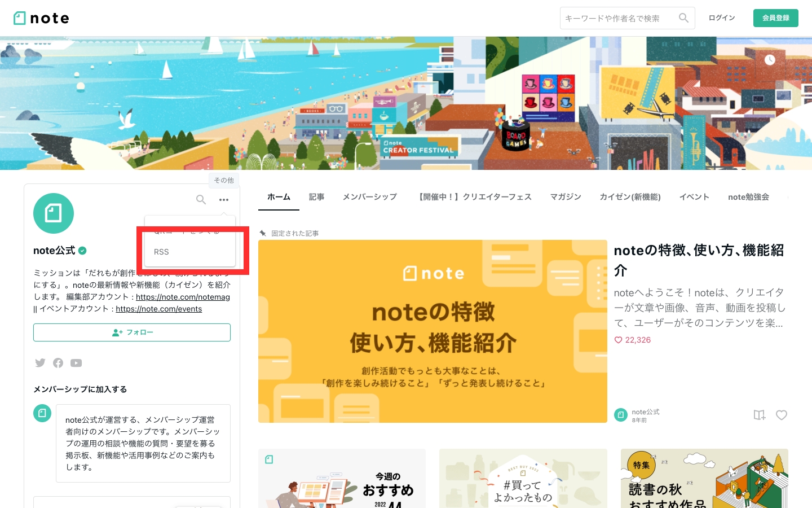The height and width of the screenshot is (508, 812).
Task: Toggle follow with the フォロー button
Action: 132,332
